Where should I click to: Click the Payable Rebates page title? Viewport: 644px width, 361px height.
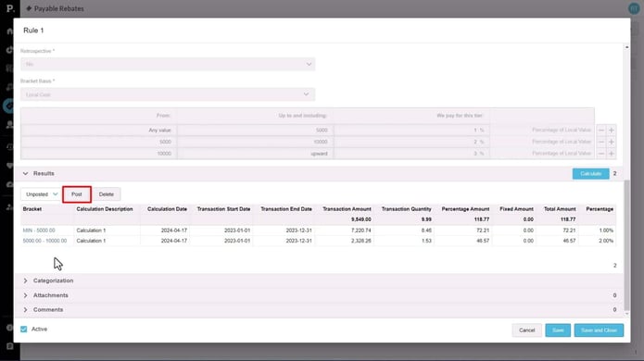(58, 8)
